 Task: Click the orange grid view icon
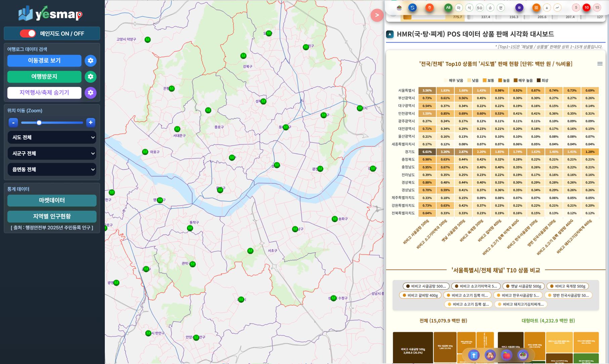click(536, 7)
